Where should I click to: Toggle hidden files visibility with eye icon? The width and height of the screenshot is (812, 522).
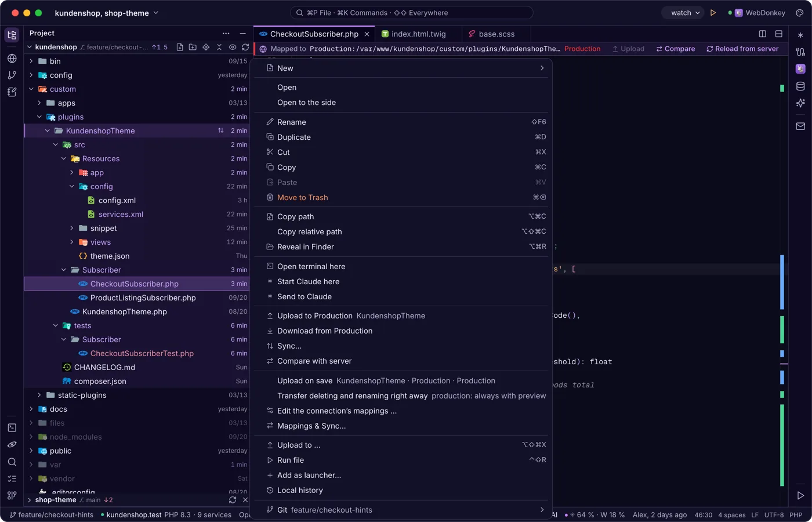click(233, 47)
